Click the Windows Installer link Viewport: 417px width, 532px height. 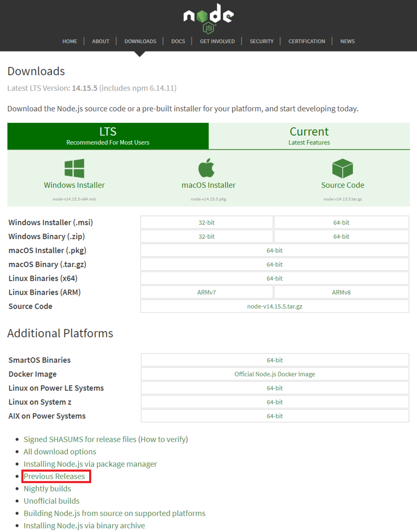(74, 185)
